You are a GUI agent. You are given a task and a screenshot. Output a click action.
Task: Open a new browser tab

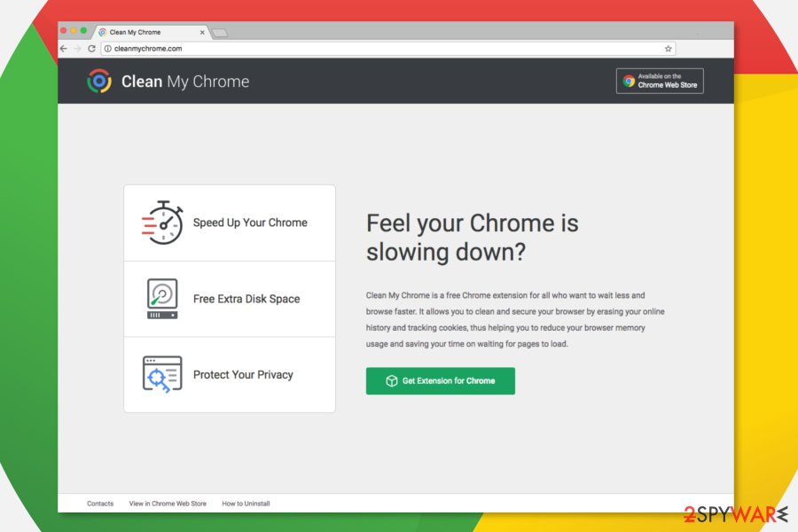point(220,33)
